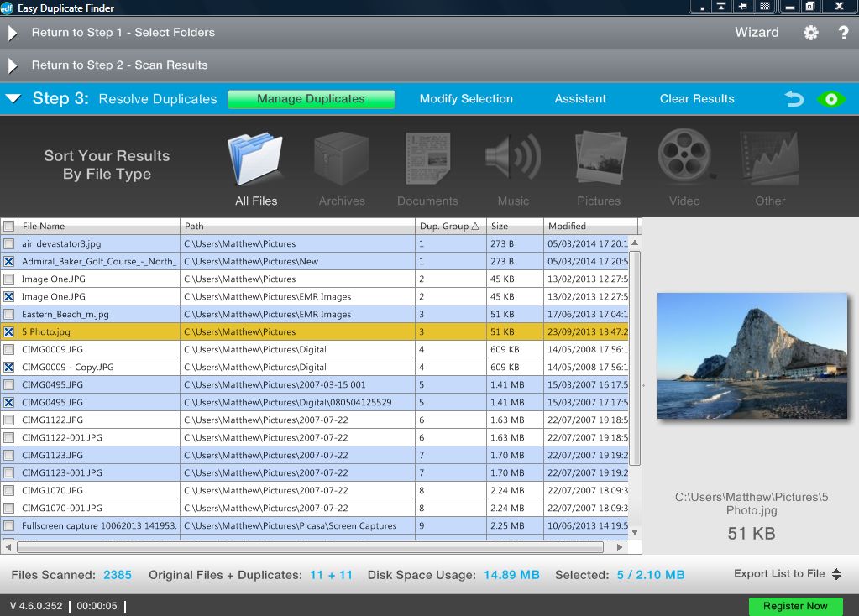Viewport: 859px width, 616px height.
Task: Select the Other file type category
Action: click(x=769, y=165)
